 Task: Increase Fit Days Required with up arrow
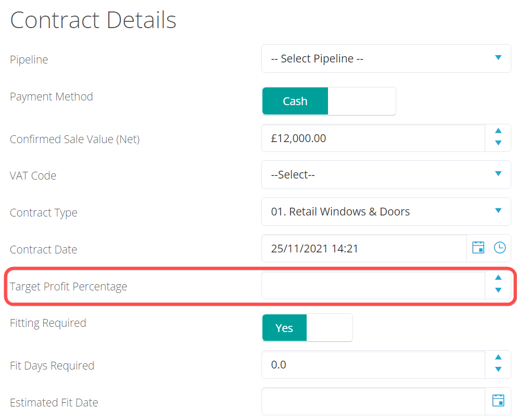[x=498, y=357]
